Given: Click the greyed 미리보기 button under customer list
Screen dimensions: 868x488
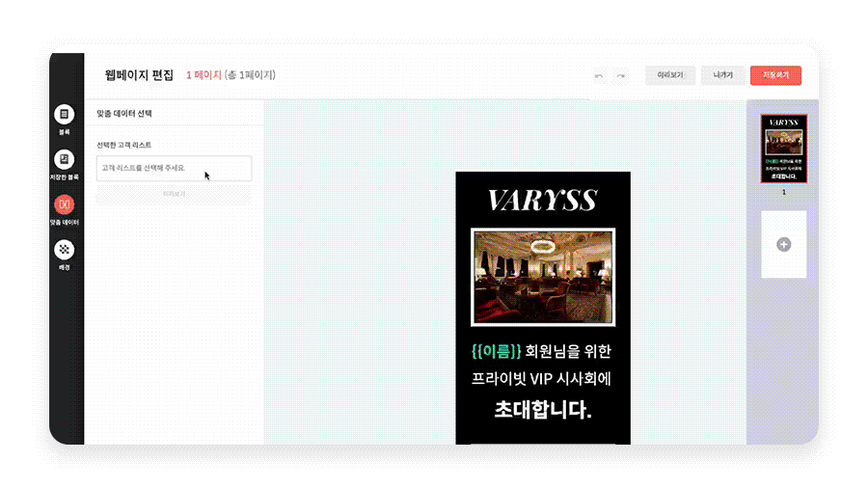Looking at the screenshot, I should tap(174, 194).
